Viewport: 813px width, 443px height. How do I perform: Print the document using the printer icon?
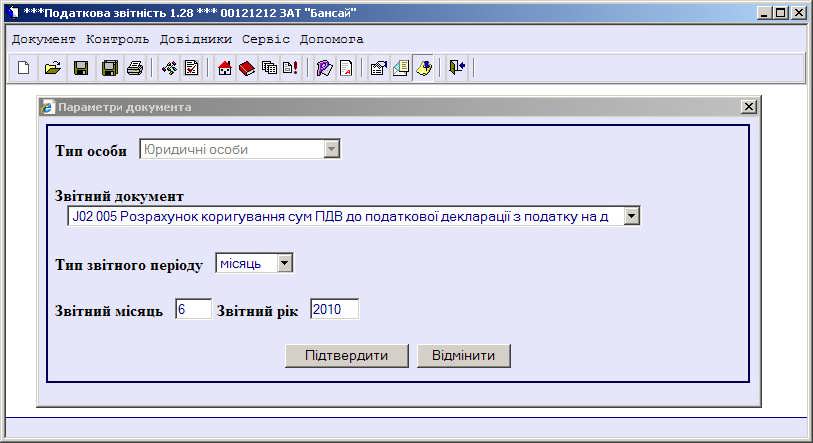pos(135,68)
